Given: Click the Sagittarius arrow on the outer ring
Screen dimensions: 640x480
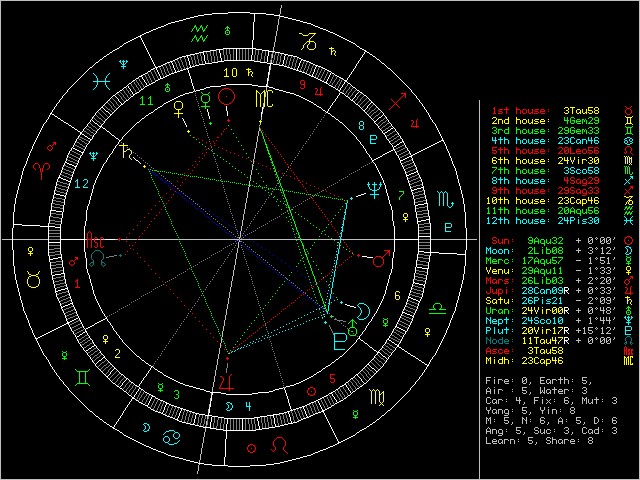Looking at the screenshot, I should coord(398,101).
